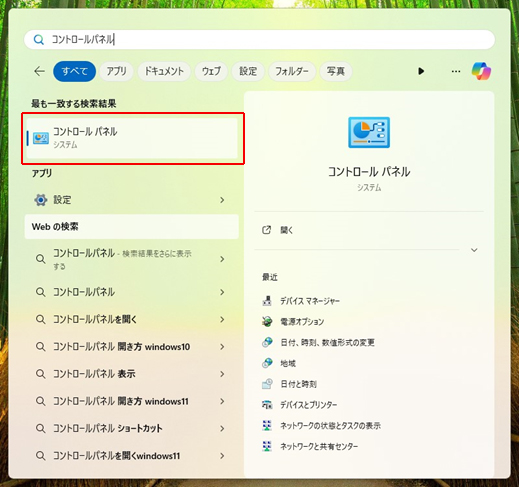Open Copilot via the colorful icon
Viewport: 519px width, 487px height.
pyautogui.click(x=481, y=71)
